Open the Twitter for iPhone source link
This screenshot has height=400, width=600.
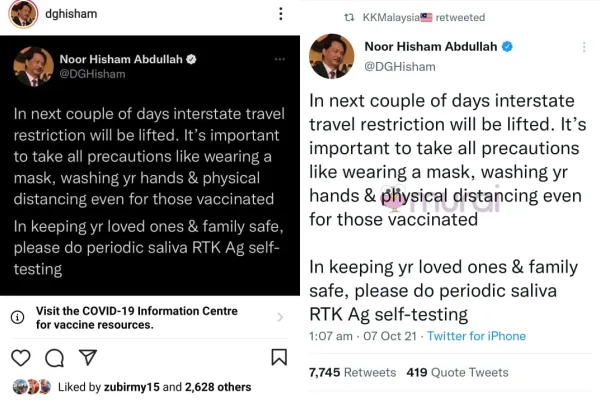click(476, 336)
